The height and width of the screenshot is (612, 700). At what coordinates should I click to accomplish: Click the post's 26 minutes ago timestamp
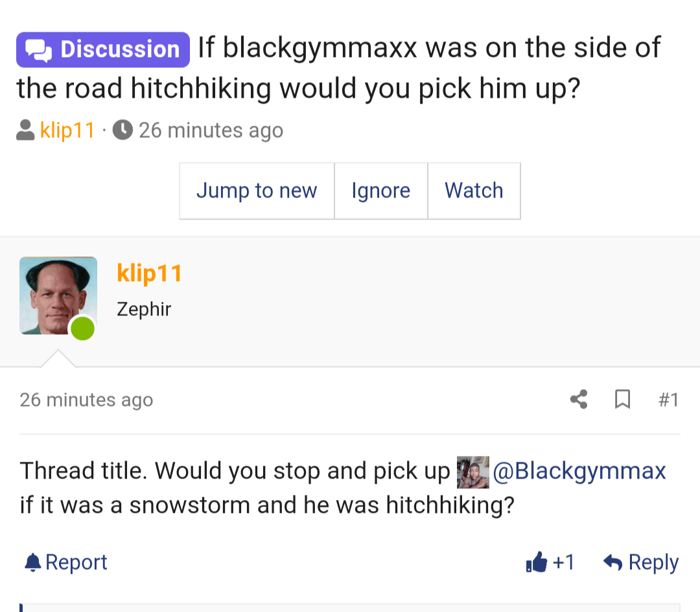click(86, 400)
